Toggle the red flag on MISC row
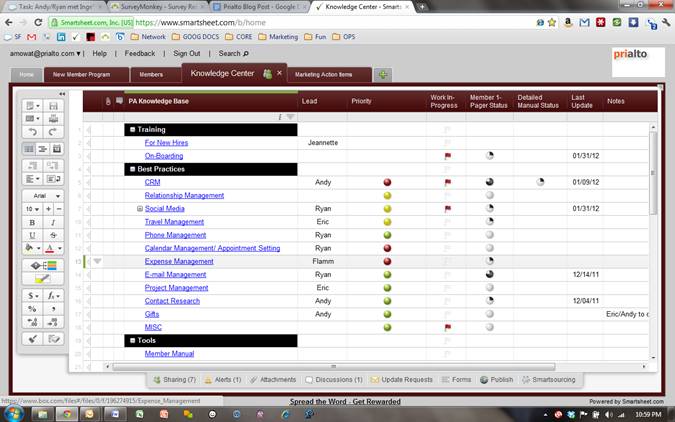 (447, 327)
